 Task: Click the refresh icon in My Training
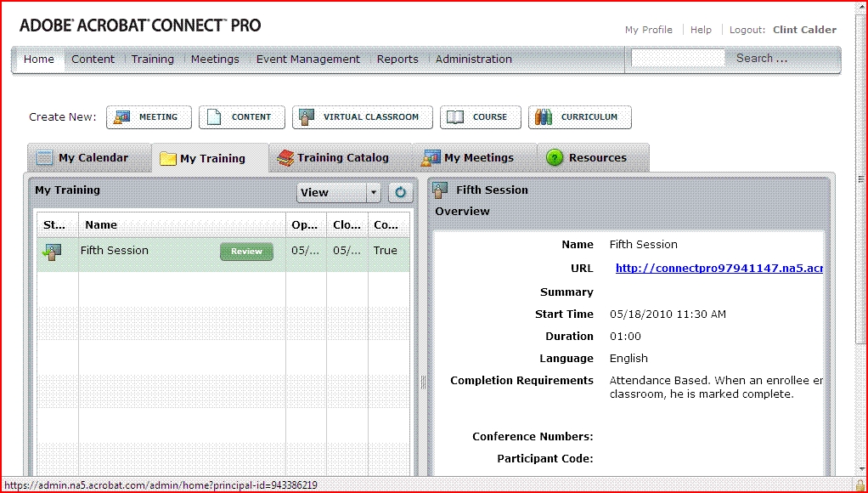[400, 192]
